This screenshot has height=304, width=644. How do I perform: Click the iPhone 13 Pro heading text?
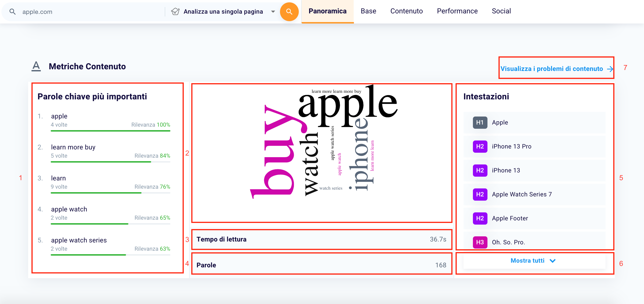click(x=511, y=147)
